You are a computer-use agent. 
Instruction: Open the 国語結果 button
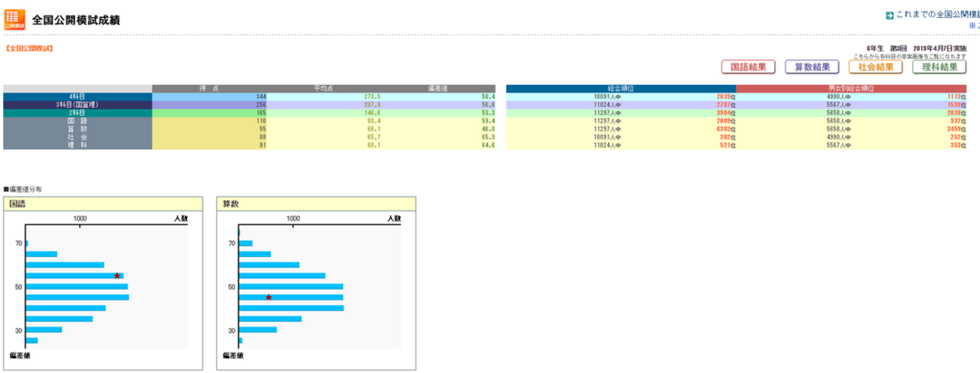pos(749,67)
